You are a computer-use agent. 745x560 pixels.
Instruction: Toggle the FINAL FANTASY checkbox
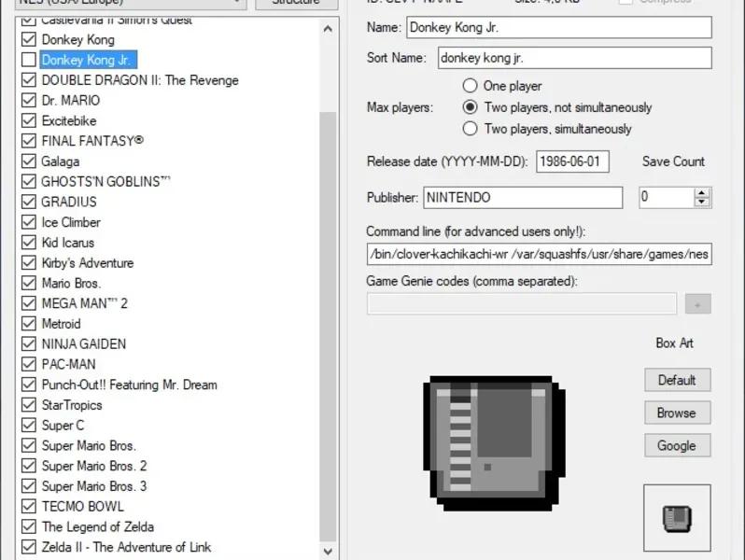click(x=29, y=141)
